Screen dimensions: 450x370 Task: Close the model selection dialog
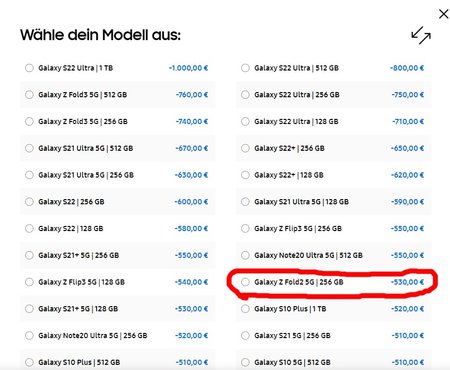[443, 14]
